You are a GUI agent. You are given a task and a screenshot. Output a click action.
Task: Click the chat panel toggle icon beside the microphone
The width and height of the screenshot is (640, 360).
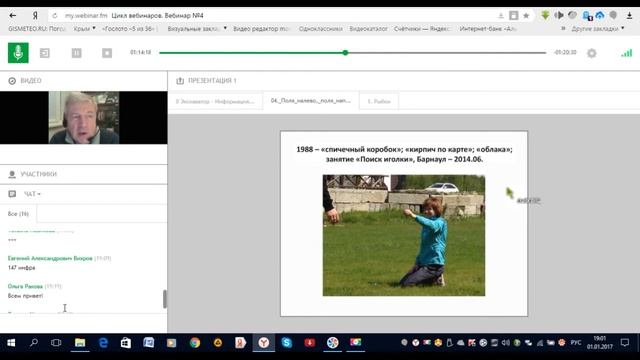coord(44,53)
